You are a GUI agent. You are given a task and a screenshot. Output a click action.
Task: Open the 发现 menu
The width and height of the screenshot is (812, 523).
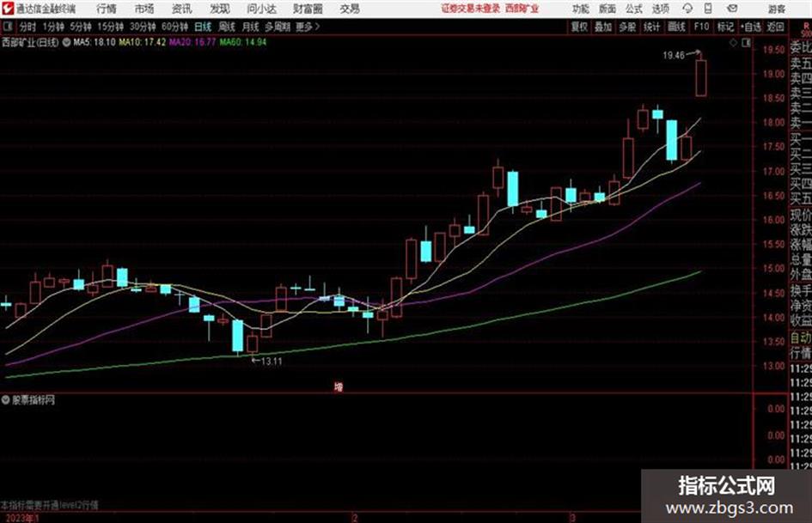coord(220,9)
